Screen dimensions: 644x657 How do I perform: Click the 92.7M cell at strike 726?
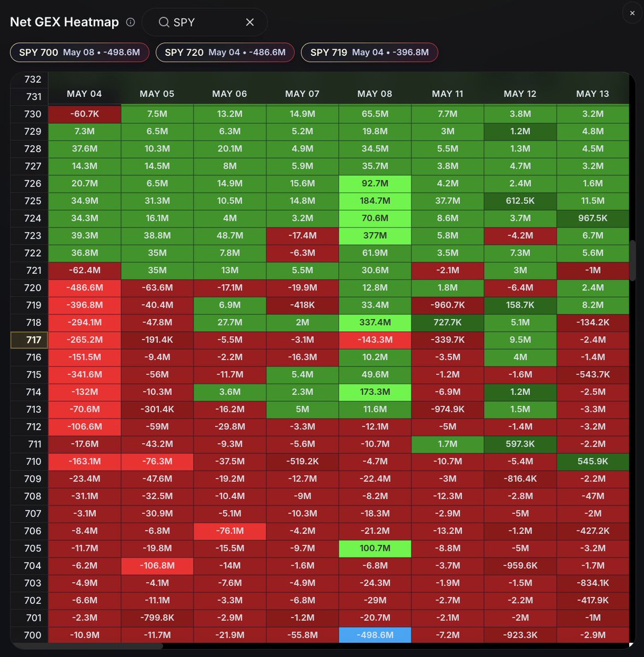click(375, 183)
